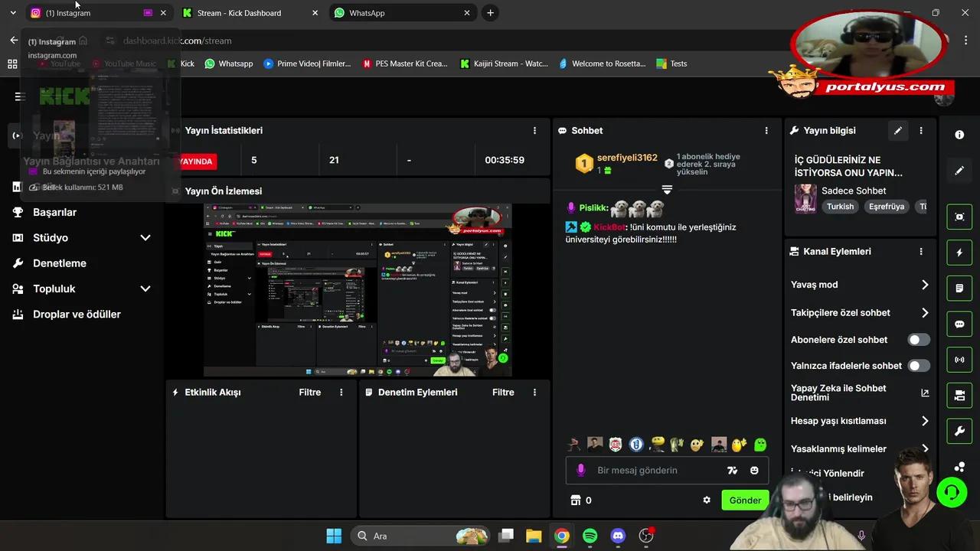Open the Etkinlik Akışı Filtre dropdown
Screen dimensions: 980x551
(x=310, y=393)
